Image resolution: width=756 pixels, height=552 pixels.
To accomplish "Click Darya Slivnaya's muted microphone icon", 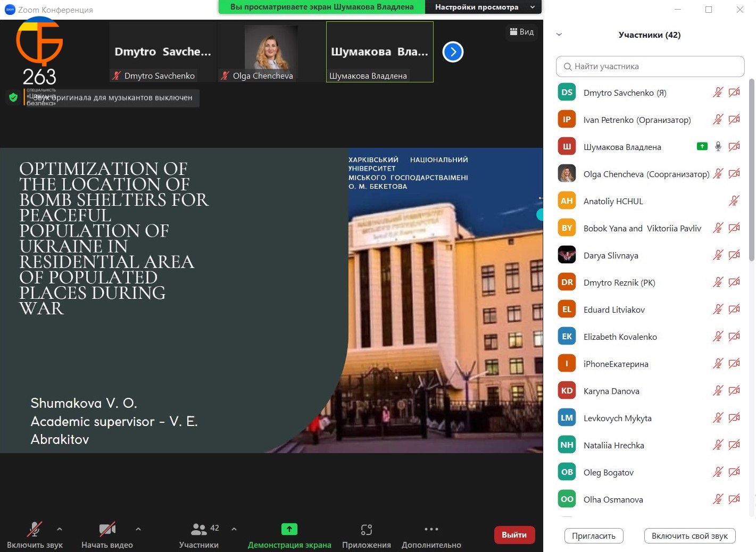I will click(x=718, y=255).
